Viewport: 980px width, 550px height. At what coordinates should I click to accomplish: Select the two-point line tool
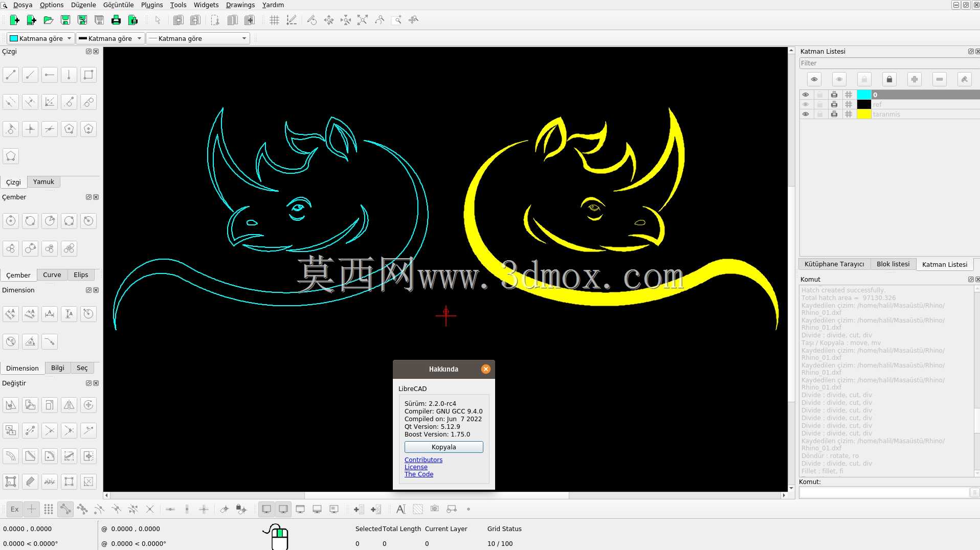(11, 75)
